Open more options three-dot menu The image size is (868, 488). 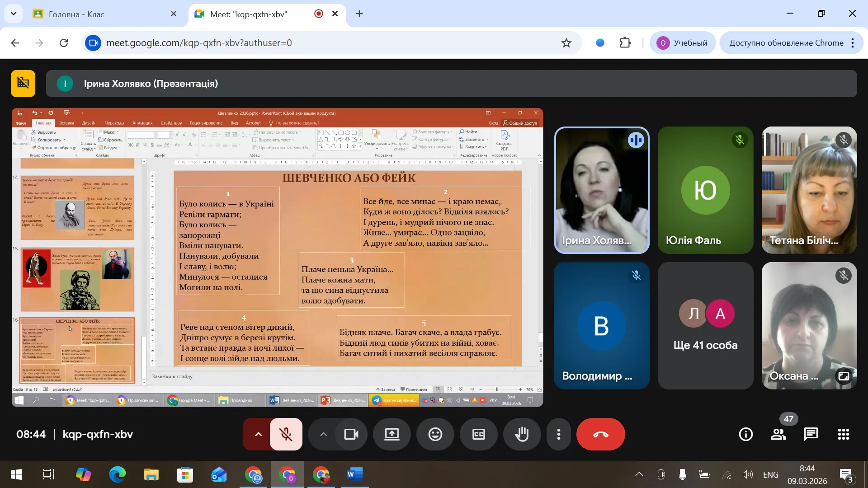pyautogui.click(x=559, y=435)
